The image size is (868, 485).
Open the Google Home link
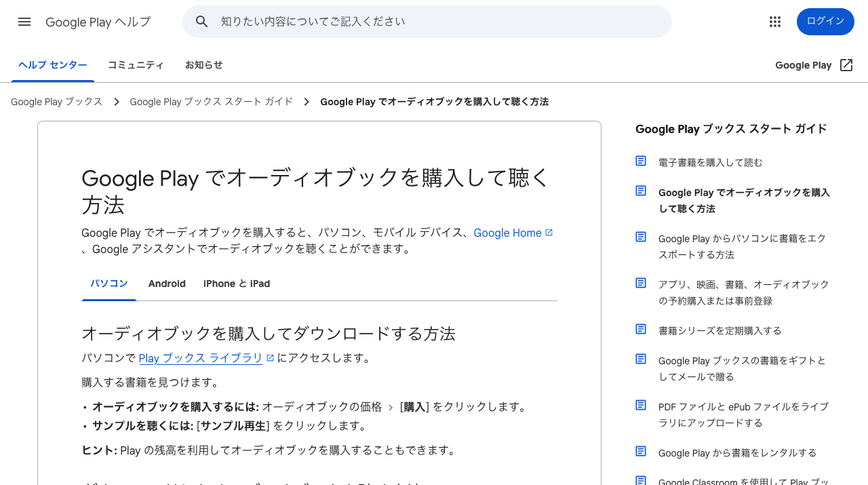(x=507, y=233)
